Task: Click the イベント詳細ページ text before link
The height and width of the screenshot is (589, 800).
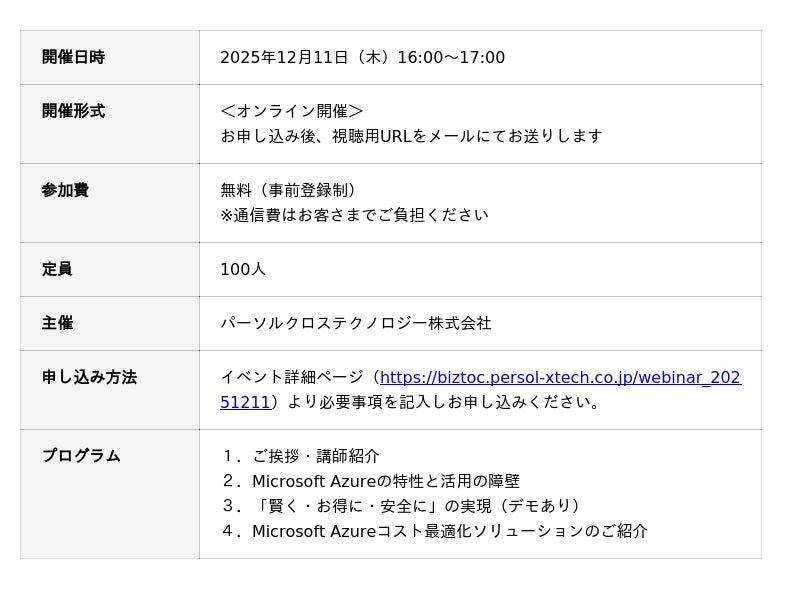Action: tap(294, 378)
